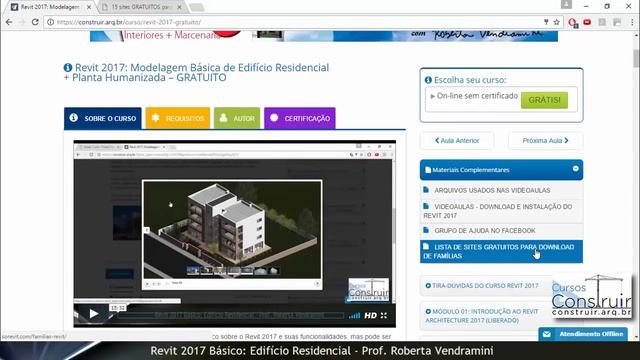Toggle HD quality on the video

click(371, 316)
